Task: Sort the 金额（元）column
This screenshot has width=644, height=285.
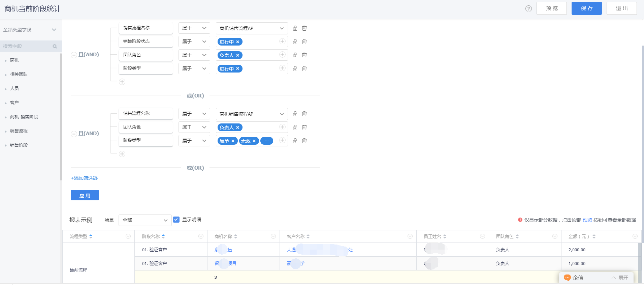Action: (594, 236)
